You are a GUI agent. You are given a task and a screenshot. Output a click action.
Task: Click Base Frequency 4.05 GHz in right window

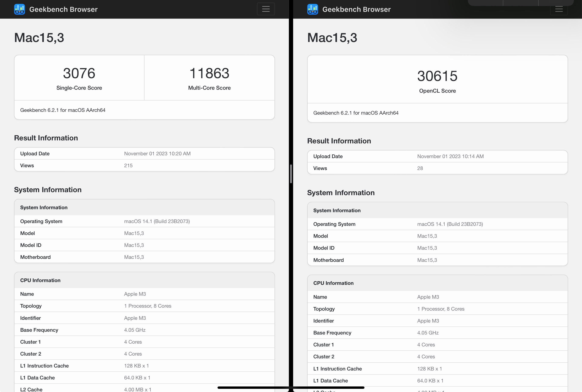[x=428, y=333]
